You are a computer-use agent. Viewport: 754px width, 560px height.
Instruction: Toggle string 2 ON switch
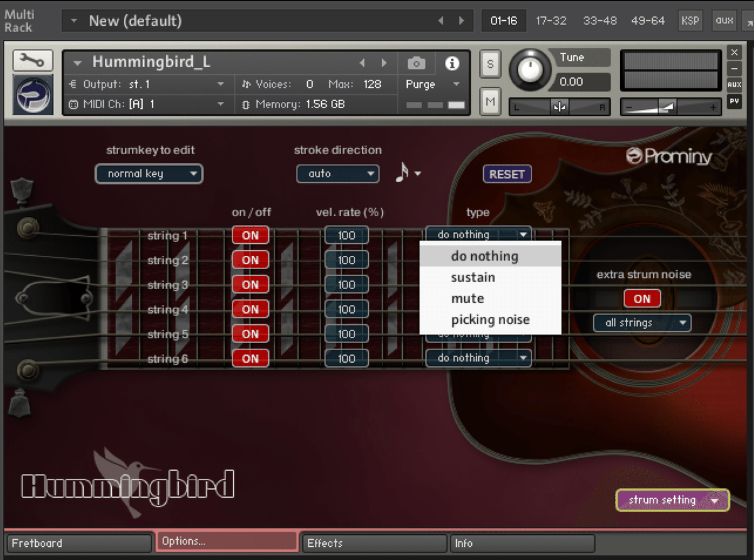coord(250,260)
